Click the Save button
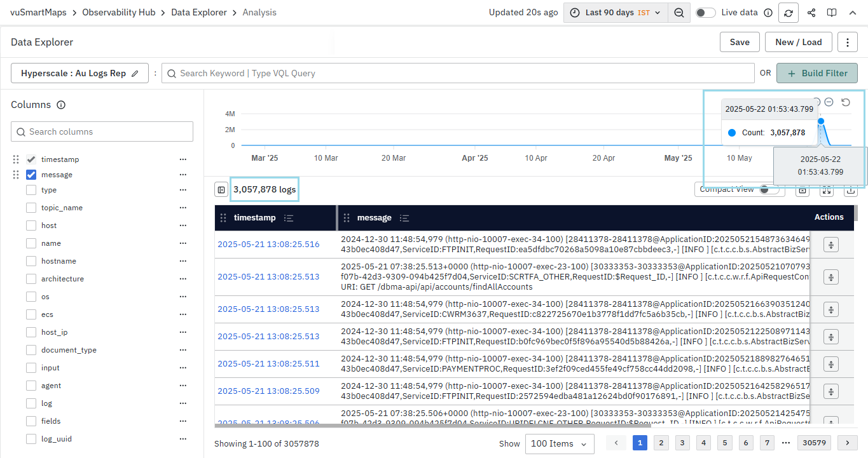The image size is (868, 458). [x=740, y=42]
